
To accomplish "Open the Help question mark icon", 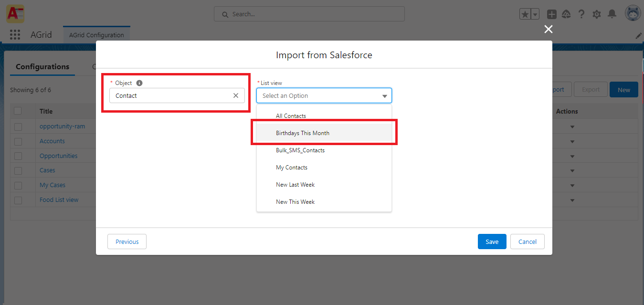I will pyautogui.click(x=581, y=14).
